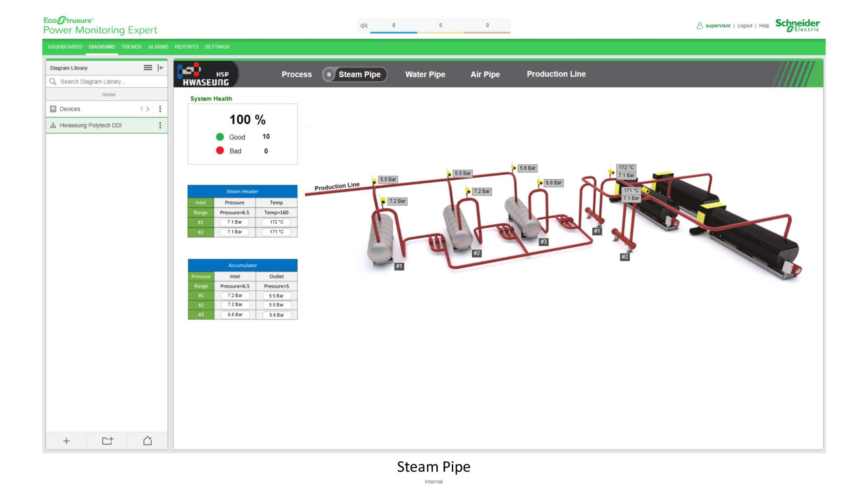This screenshot has height=488, width=868.
Task: Click the Logout link
Action: pos(744,26)
